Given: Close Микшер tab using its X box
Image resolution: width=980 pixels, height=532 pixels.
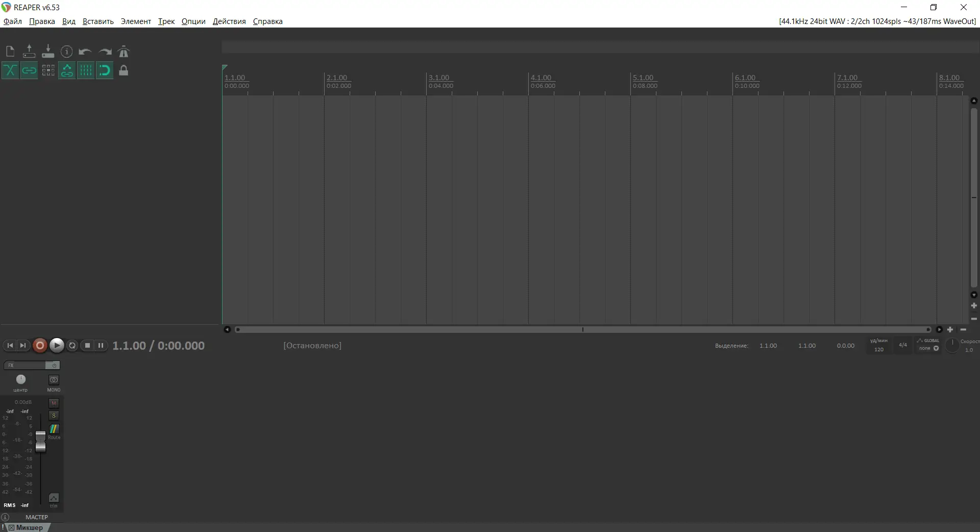Looking at the screenshot, I should [11, 527].
